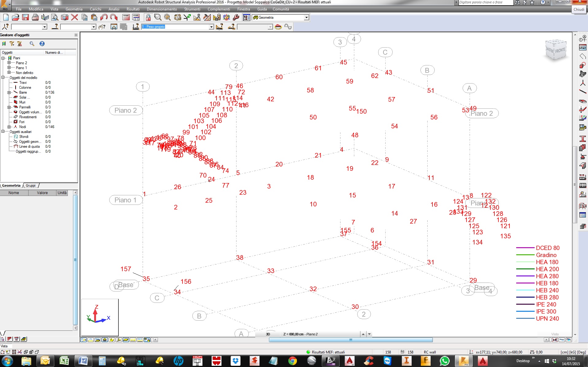This screenshot has width=588, height=367.
Task: Expand the Piano 1 tree node
Action: (9, 68)
